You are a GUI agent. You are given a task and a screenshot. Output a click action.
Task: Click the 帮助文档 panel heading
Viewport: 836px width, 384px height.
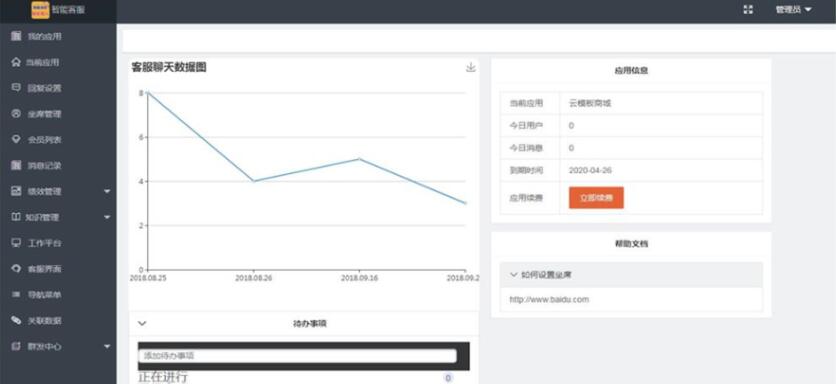point(631,244)
